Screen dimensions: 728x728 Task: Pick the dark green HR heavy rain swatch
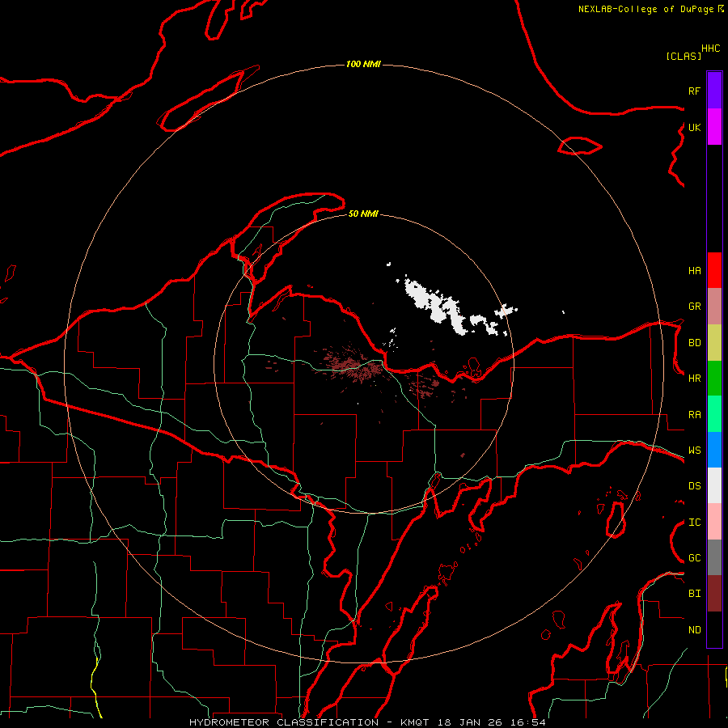[x=714, y=379]
